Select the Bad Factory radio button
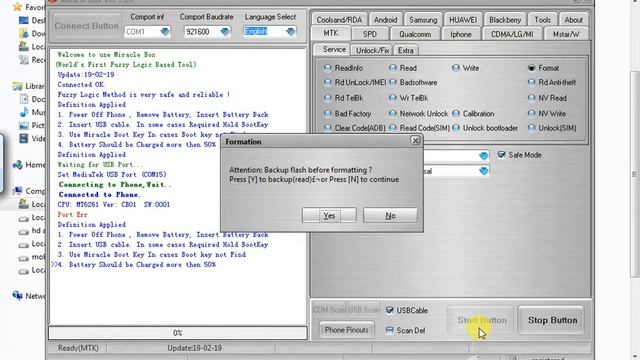This screenshot has width=640, height=360. [327, 113]
